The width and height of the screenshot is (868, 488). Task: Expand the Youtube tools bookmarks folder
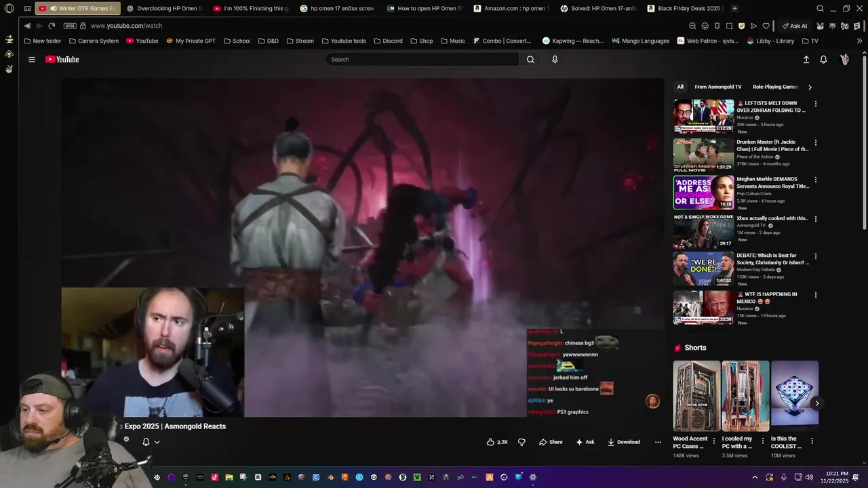[343, 41]
